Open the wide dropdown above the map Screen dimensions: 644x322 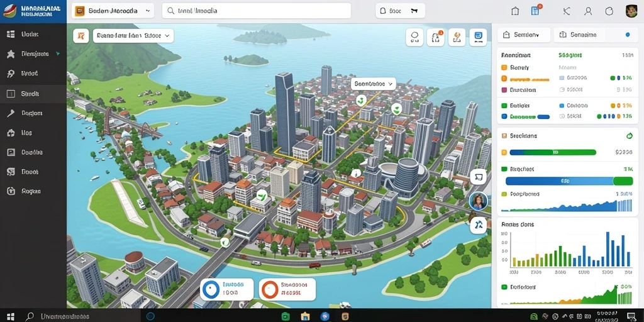click(x=133, y=36)
